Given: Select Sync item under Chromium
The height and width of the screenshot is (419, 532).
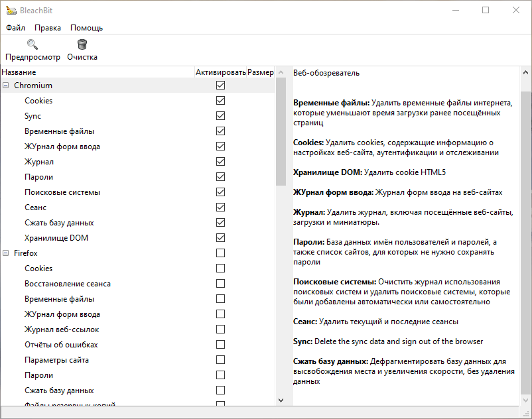Looking at the screenshot, I should [x=33, y=116].
